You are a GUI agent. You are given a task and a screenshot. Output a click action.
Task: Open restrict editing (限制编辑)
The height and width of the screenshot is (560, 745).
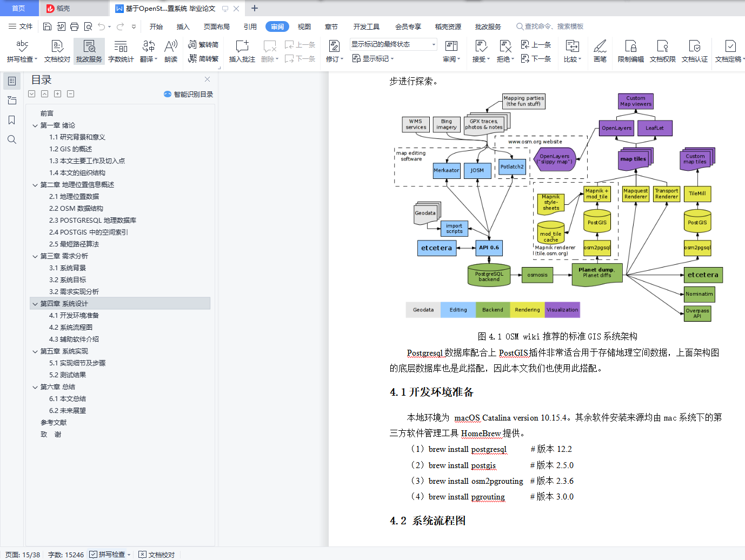pos(631,51)
